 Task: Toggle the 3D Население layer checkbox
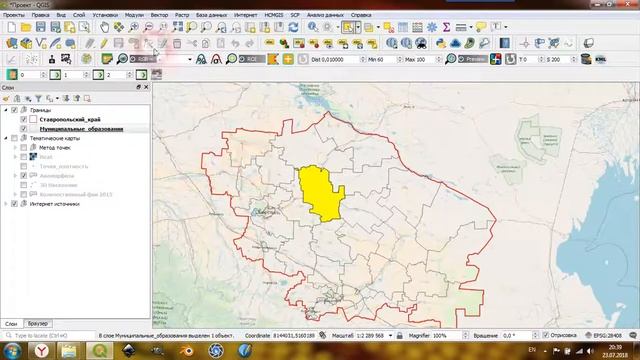pyautogui.click(x=24, y=185)
